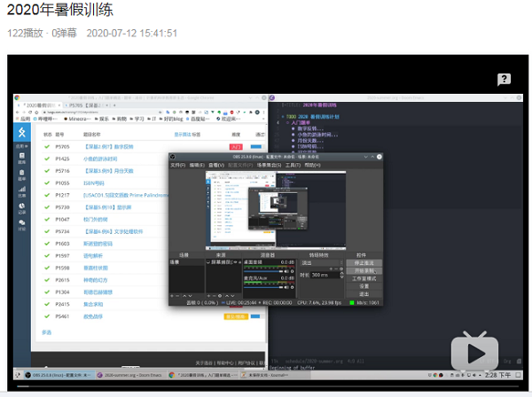Open the 题单 icon in Luogu sidebar
Viewport: 532px width, 397px height.
21,175
